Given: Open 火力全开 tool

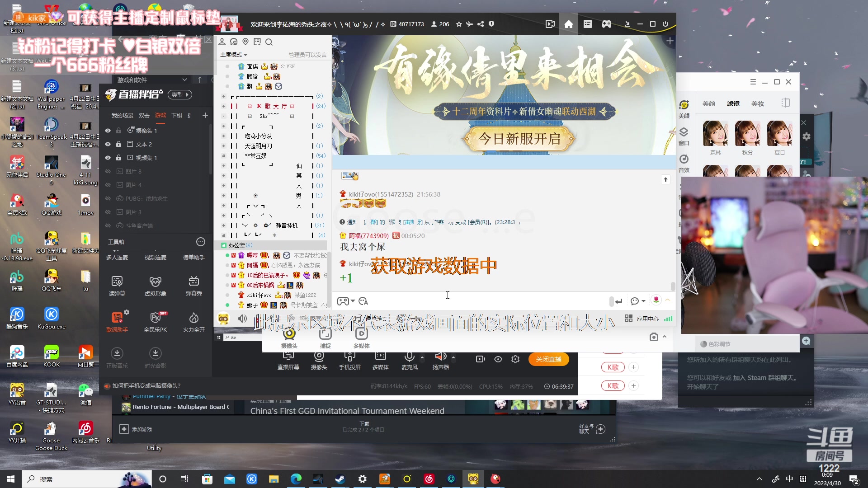Looking at the screenshot, I should pyautogui.click(x=193, y=322).
